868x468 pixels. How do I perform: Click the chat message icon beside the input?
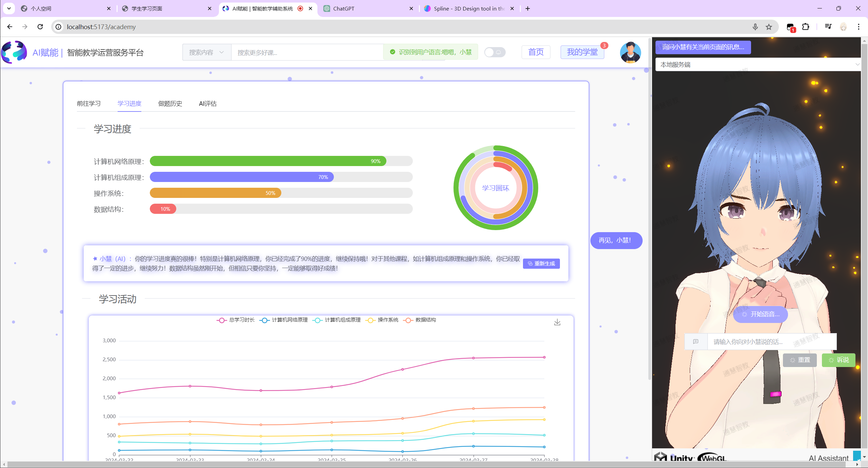[696, 342]
